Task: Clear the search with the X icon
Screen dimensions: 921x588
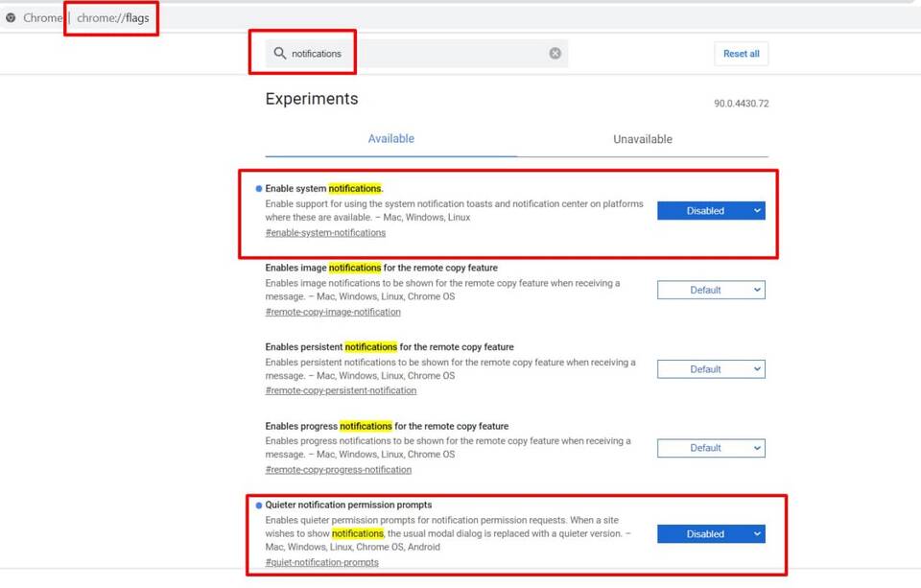Action: coord(555,54)
